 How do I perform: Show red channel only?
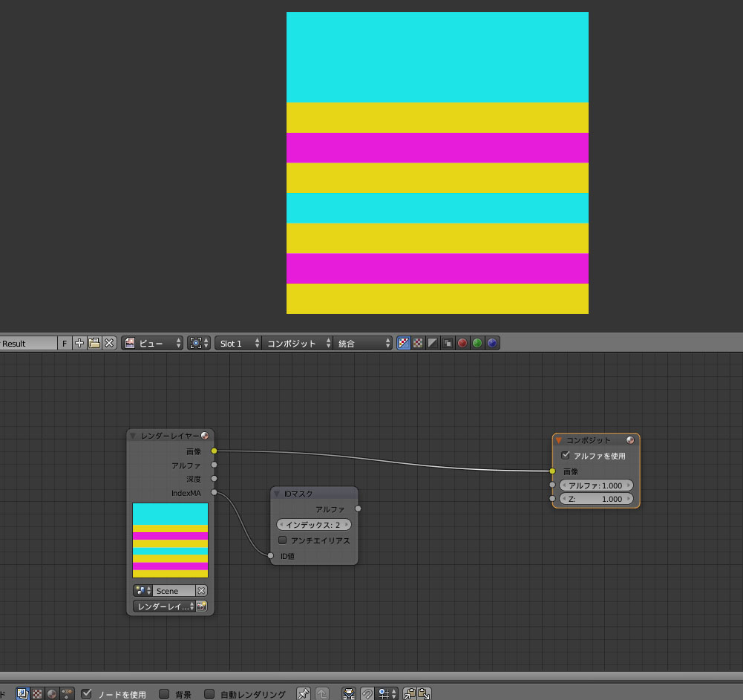pos(462,343)
